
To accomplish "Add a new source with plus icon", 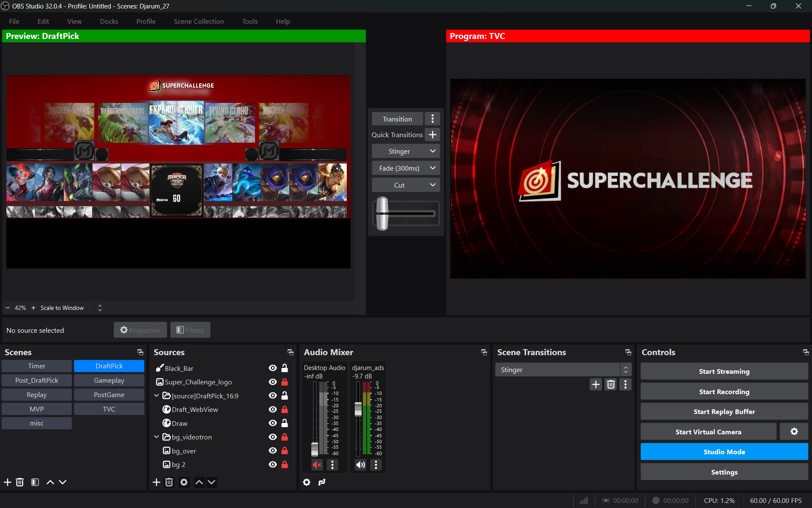I will pos(156,482).
